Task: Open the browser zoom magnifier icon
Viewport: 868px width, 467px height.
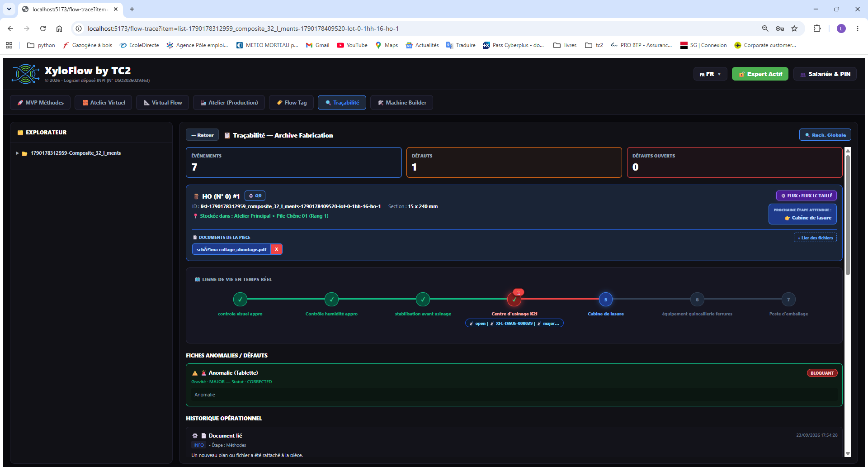Action: pyautogui.click(x=765, y=29)
